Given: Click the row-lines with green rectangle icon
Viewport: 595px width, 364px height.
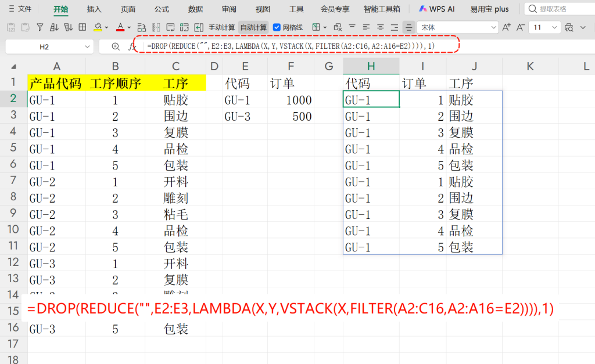Looking at the screenshot, I should pos(142,27).
